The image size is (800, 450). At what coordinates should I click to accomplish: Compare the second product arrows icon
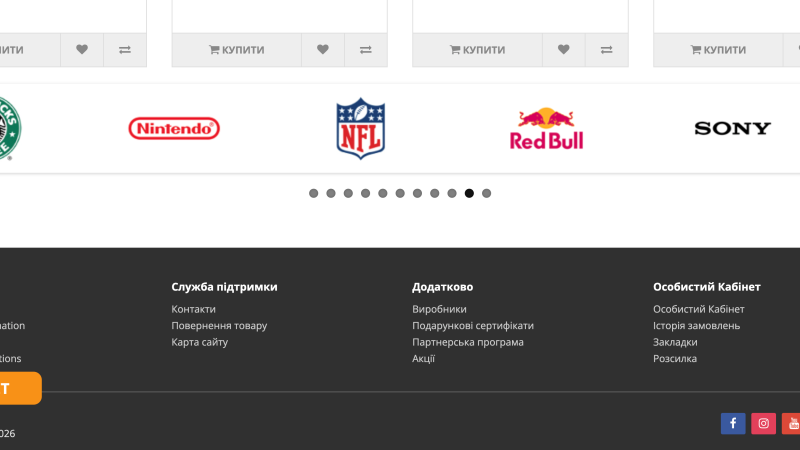tap(366, 49)
